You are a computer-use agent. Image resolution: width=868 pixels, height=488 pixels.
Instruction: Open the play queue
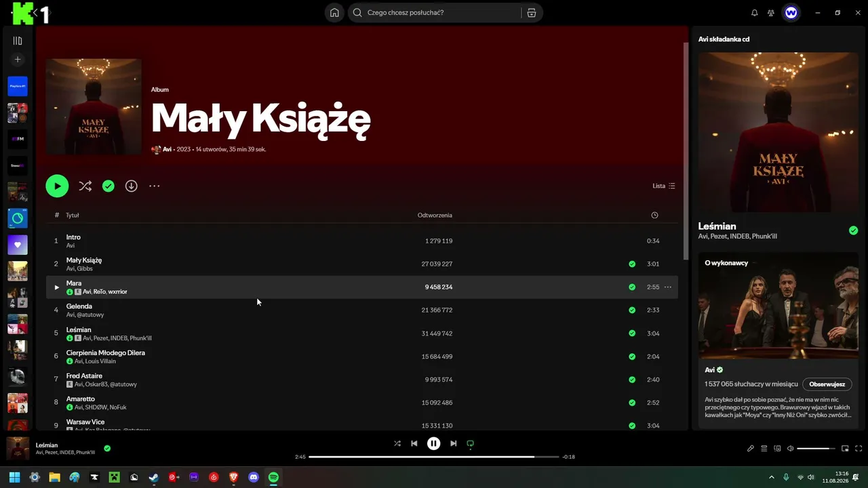(764, 449)
